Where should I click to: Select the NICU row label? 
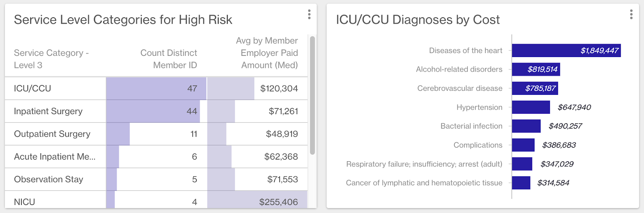tap(25, 202)
